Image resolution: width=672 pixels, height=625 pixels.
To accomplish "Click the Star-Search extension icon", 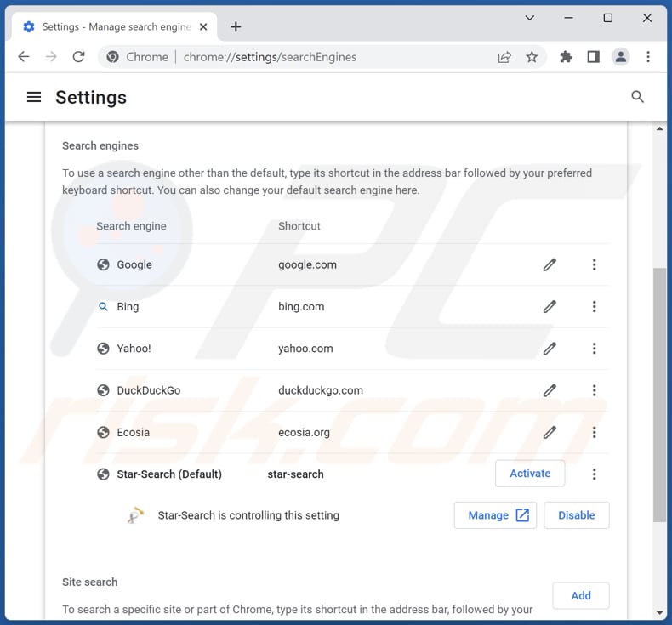I will [135, 515].
